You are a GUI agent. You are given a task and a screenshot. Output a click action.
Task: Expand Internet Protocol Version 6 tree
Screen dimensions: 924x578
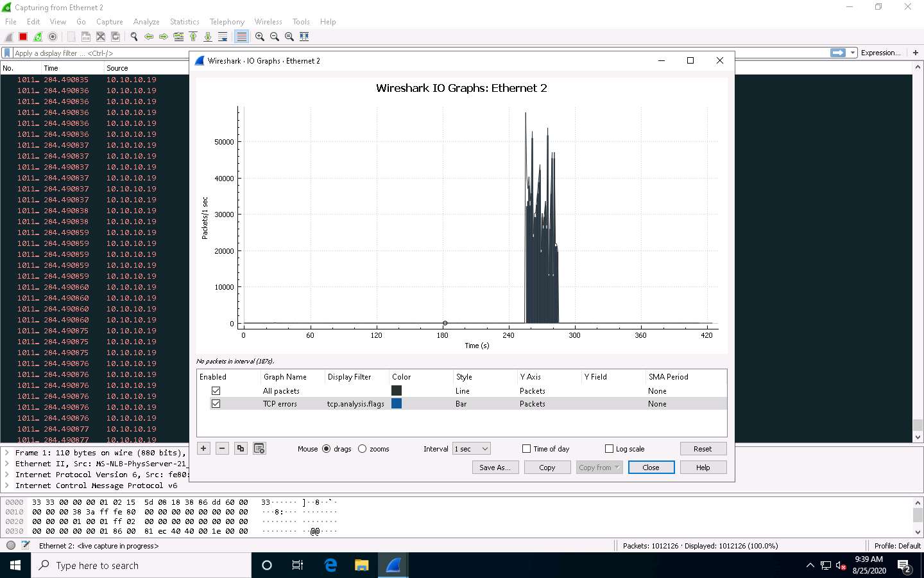click(x=7, y=475)
